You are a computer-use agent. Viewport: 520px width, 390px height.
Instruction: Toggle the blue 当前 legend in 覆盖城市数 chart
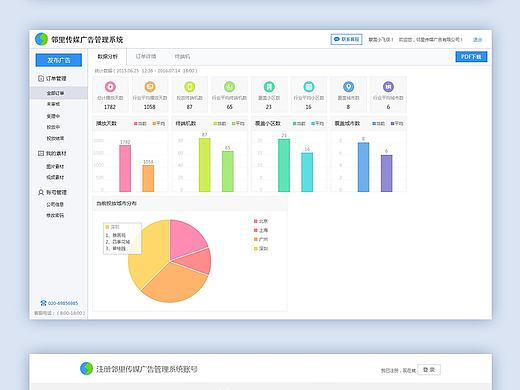(x=379, y=123)
